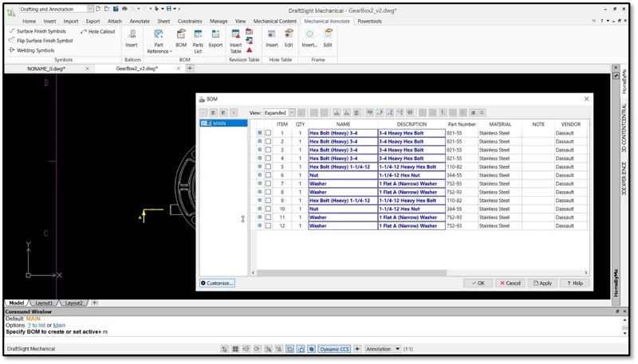Click the Hole Callout tool

click(98, 31)
